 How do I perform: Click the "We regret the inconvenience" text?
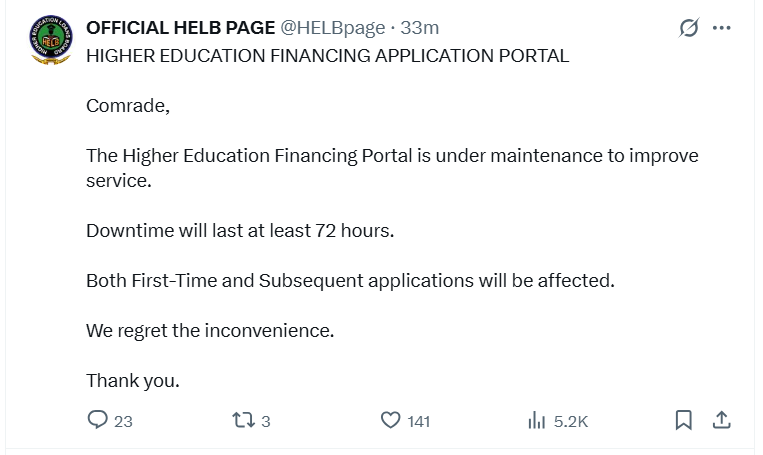tap(210, 330)
